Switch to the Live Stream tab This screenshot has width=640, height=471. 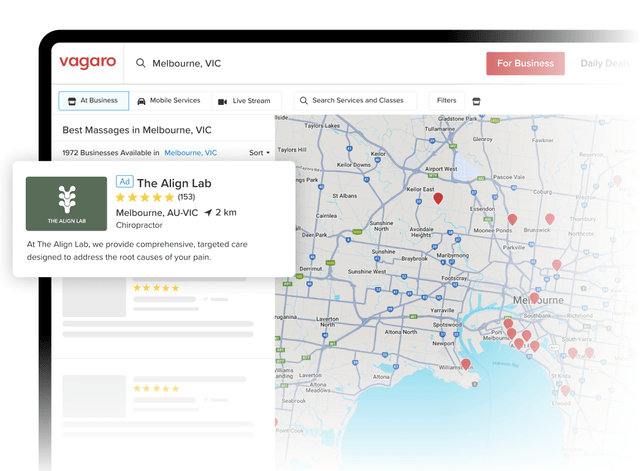coord(246,101)
